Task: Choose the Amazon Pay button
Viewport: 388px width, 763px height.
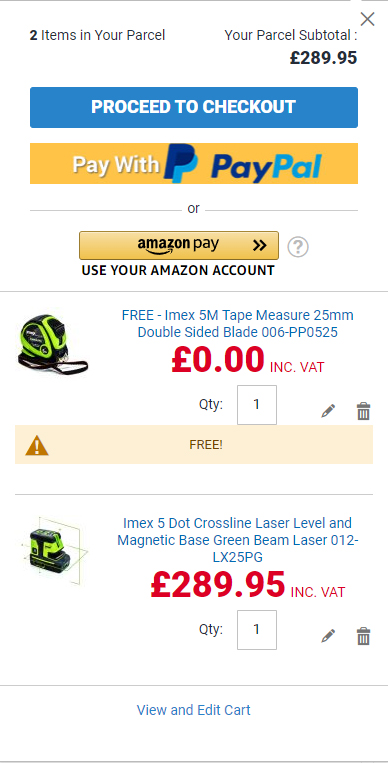Action: 179,245
